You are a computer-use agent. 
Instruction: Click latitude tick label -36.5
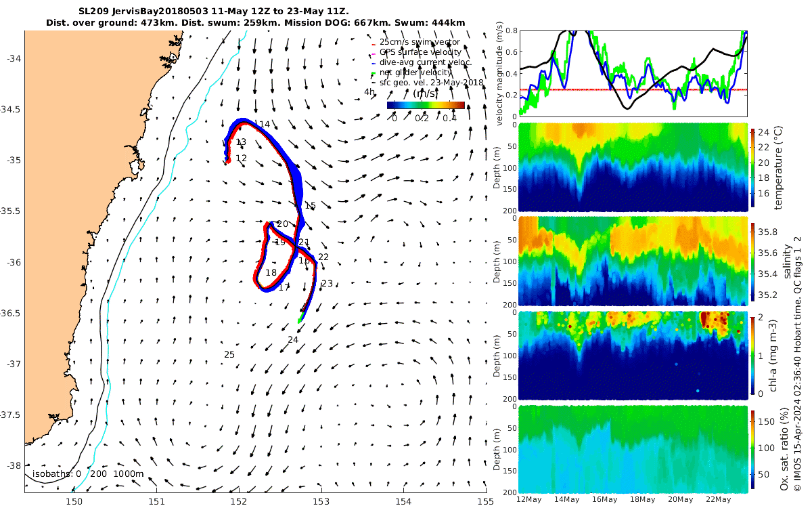(12, 313)
